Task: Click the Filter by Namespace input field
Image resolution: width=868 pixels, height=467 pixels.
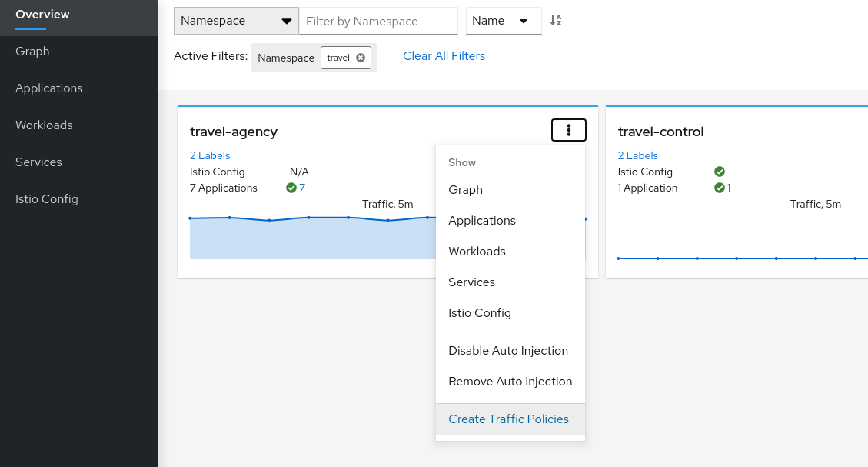Action: point(378,21)
